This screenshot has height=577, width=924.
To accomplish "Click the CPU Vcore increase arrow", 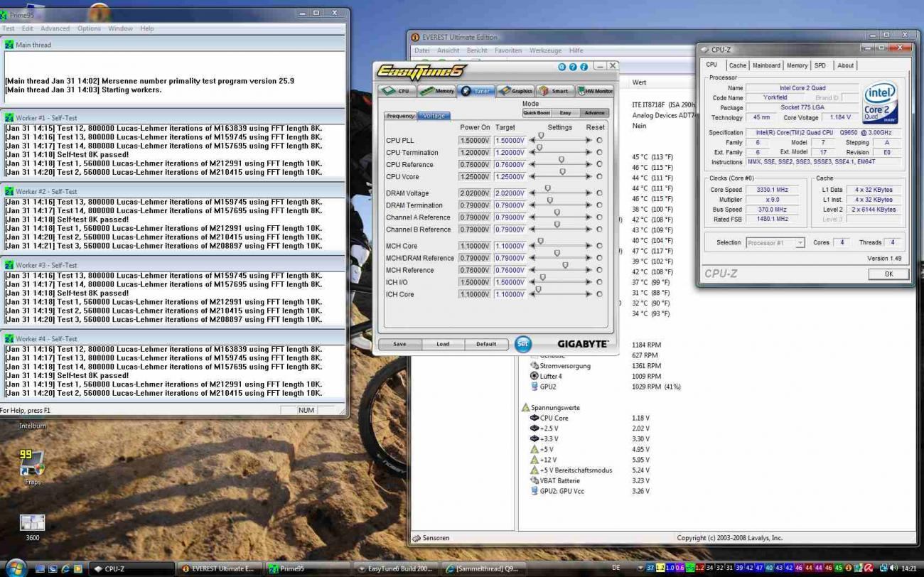I will (589, 177).
